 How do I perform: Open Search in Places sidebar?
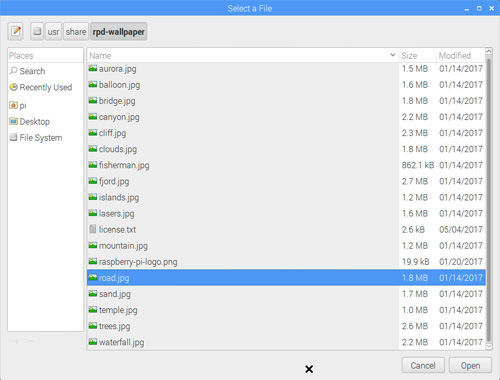tap(32, 71)
